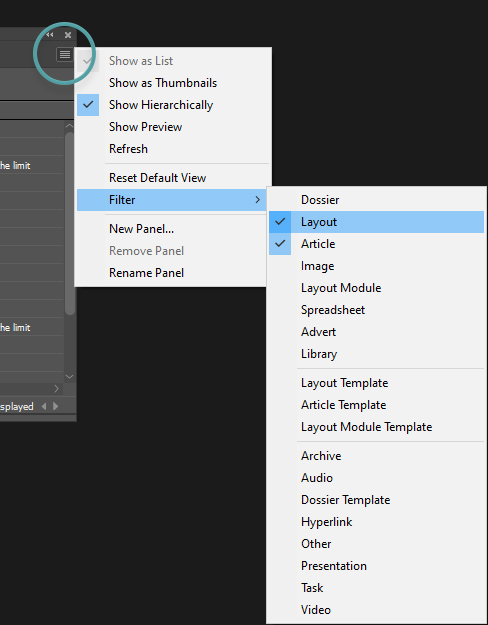Open the panel hamburger menu icon
488x625 pixels.
coord(65,54)
